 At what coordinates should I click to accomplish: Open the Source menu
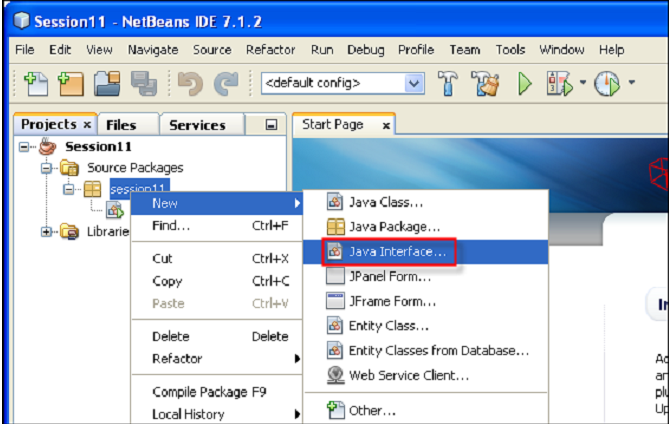tap(212, 49)
